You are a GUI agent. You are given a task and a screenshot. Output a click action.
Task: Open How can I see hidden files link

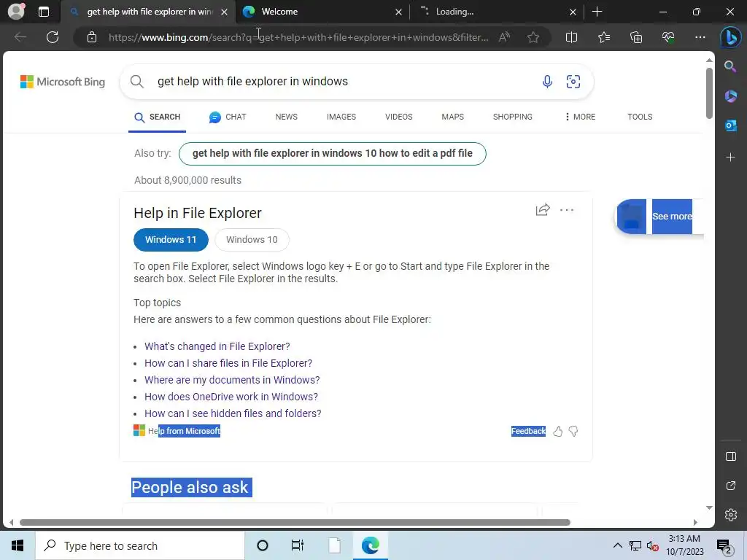pyautogui.click(x=233, y=413)
